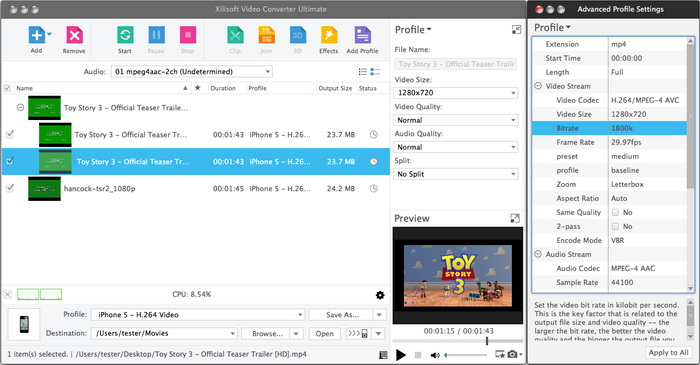Image resolution: width=700 pixels, height=365 pixels.
Task: Click the preview volume slider
Action: point(467,355)
